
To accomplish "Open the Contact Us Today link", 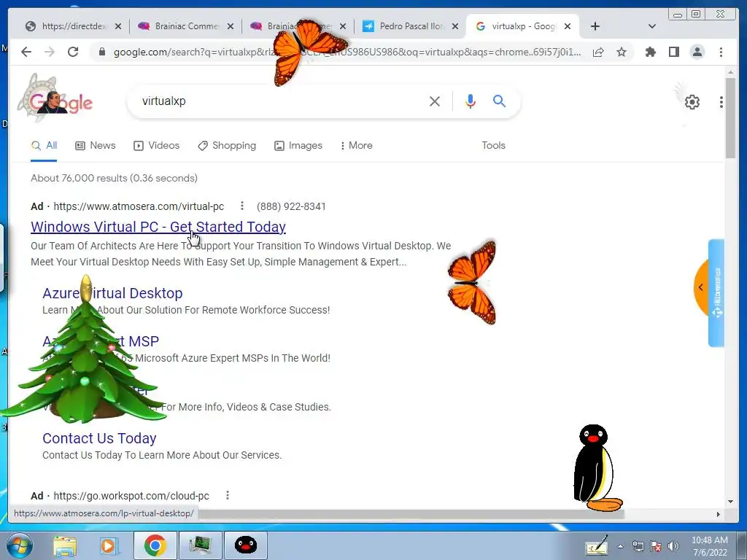I will point(99,438).
